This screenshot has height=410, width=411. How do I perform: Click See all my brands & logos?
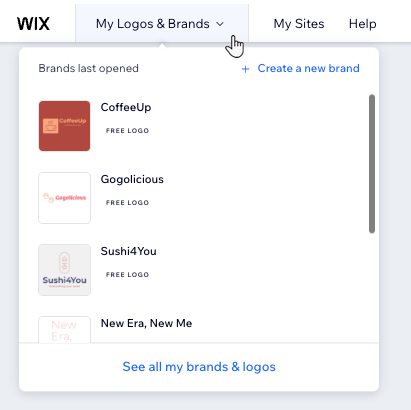click(x=199, y=367)
